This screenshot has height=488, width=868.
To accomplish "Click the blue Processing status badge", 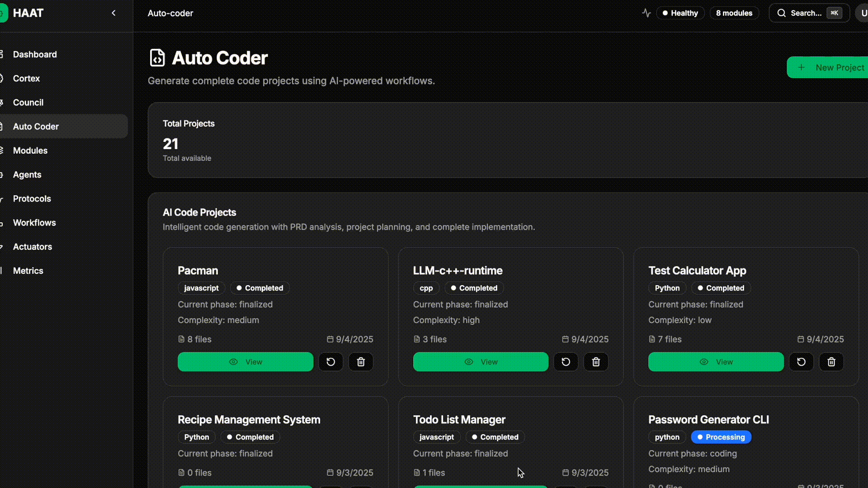I will 721,437.
